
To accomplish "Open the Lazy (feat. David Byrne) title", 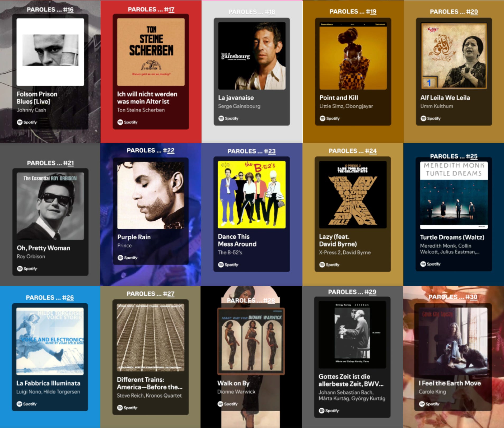I will [338, 240].
